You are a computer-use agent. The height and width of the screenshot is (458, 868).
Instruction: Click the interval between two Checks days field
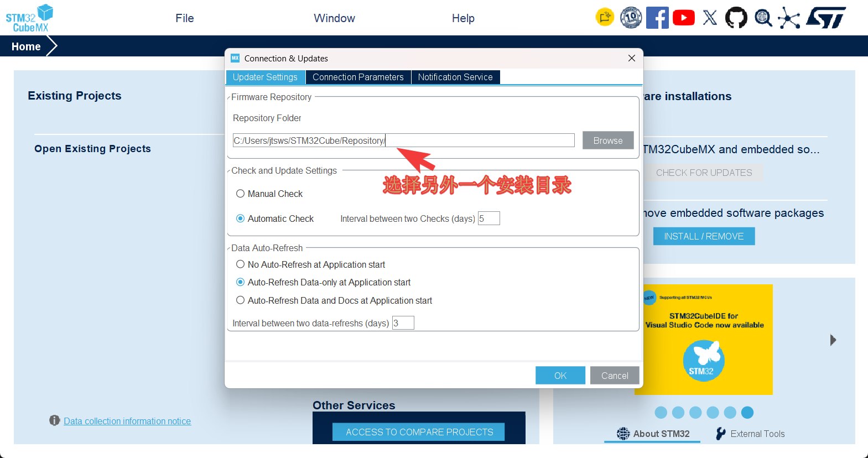[x=489, y=218]
